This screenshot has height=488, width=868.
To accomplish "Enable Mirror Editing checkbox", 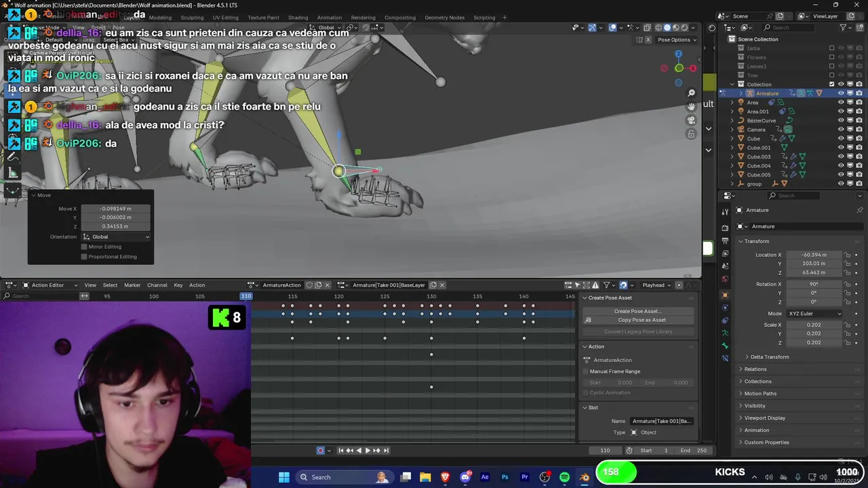I will [84, 247].
